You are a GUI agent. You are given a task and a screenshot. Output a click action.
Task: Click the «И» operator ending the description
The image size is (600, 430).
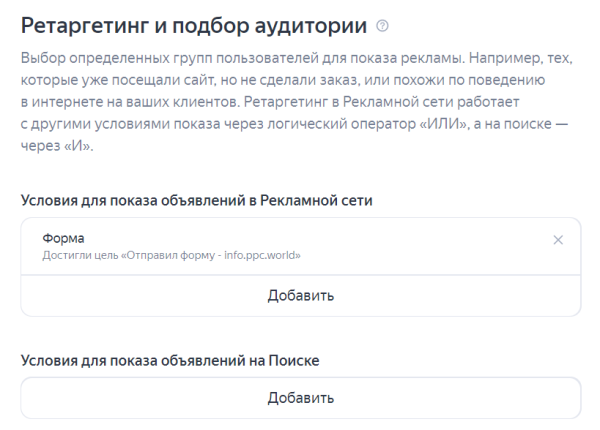click(x=84, y=146)
